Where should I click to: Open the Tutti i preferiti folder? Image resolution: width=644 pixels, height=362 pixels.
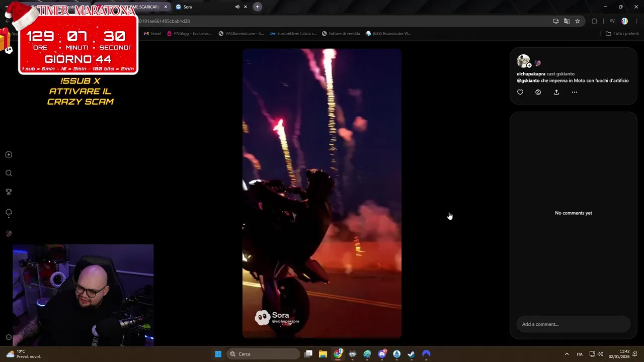pyautogui.click(x=622, y=34)
